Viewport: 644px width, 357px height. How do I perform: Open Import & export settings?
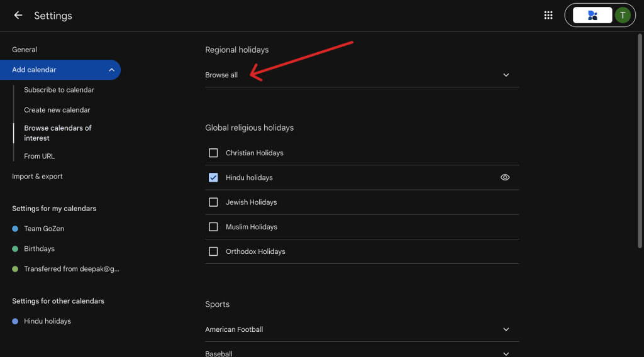coord(37,177)
